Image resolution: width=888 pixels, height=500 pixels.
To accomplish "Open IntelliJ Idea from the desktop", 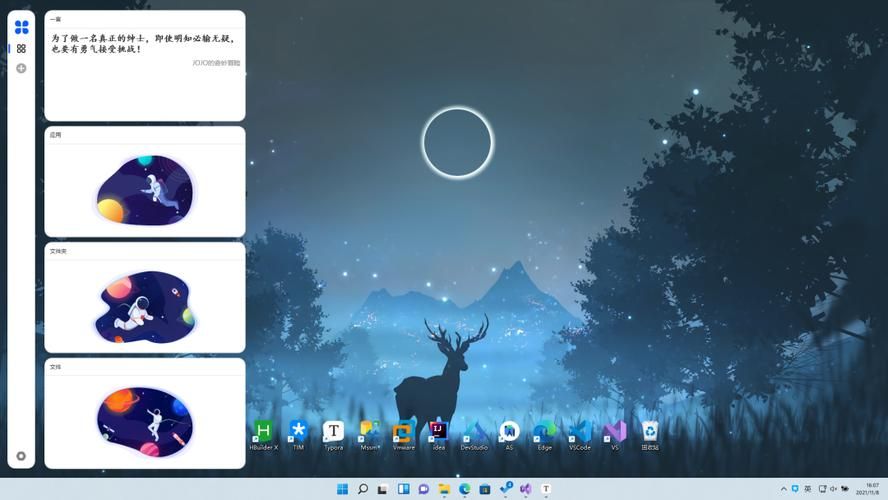I will point(438,432).
